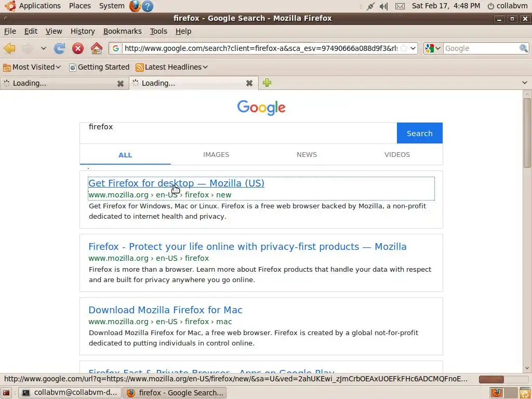Open Download Mozilla Firefox for Mac link
Image resolution: width=532 pixels, height=399 pixels.
[x=165, y=310]
